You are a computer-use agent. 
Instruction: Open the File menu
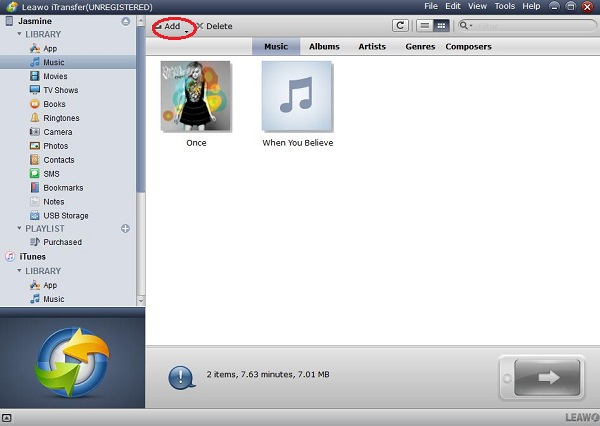[x=431, y=7]
